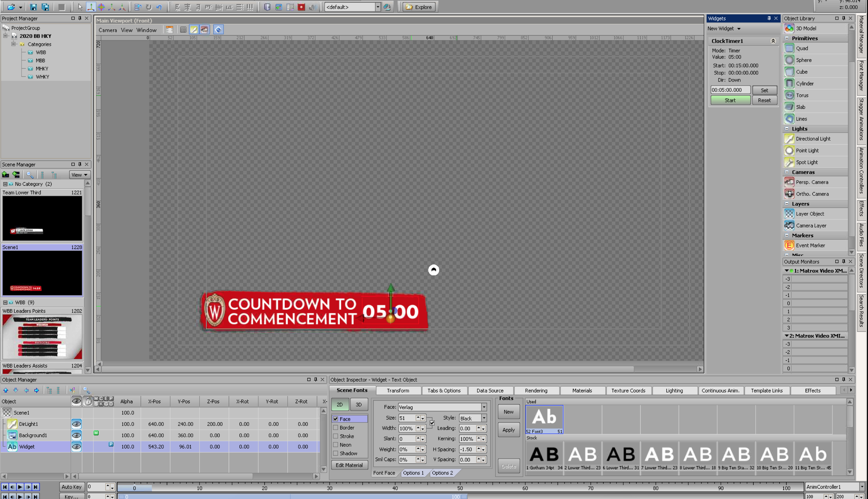The image size is (868, 499).
Task: Open the font Face dropdown
Action: click(483, 407)
